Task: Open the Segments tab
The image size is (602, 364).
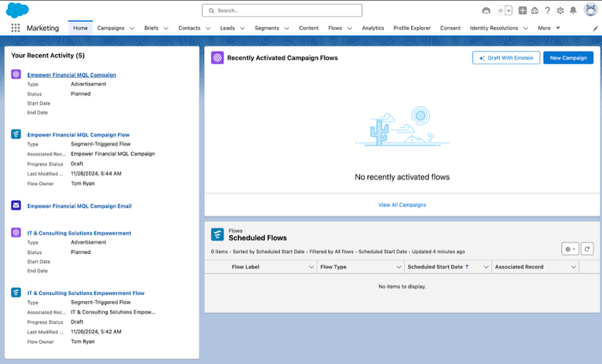Action: [x=267, y=28]
